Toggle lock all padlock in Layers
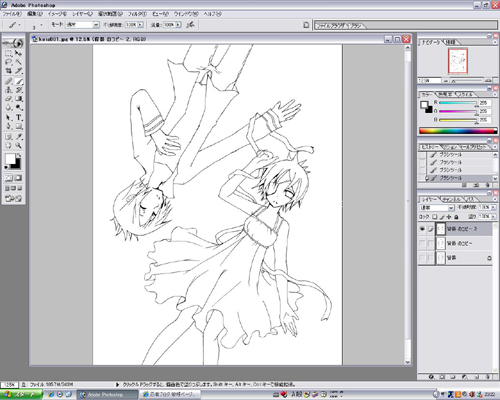 point(456,217)
